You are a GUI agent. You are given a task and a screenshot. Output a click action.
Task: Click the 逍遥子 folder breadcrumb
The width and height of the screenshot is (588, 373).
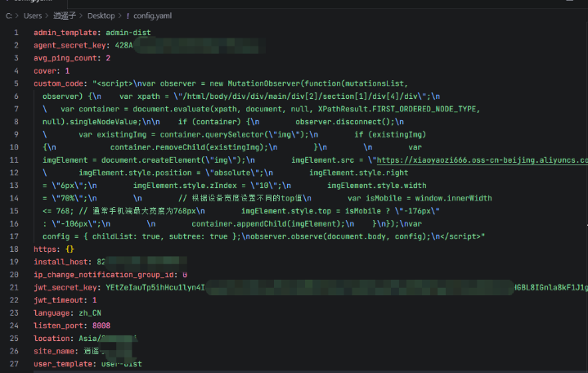pyautogui.click(x=65, y=16)
